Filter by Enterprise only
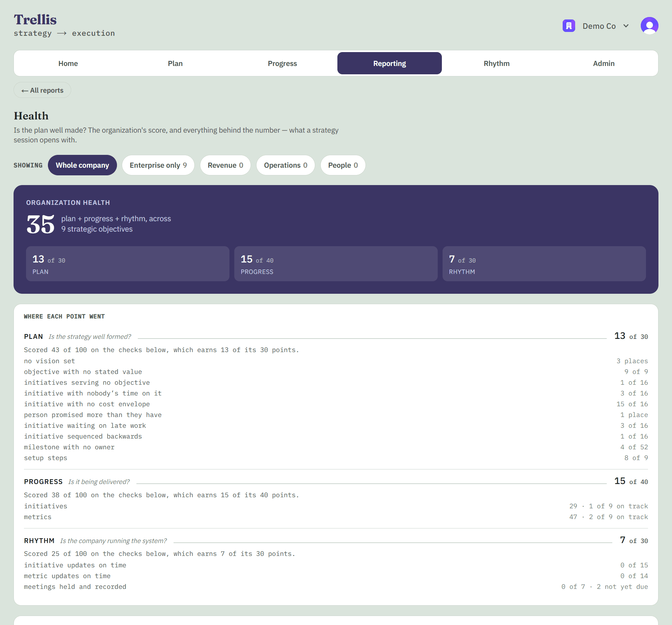 click(x=158, y=165)
